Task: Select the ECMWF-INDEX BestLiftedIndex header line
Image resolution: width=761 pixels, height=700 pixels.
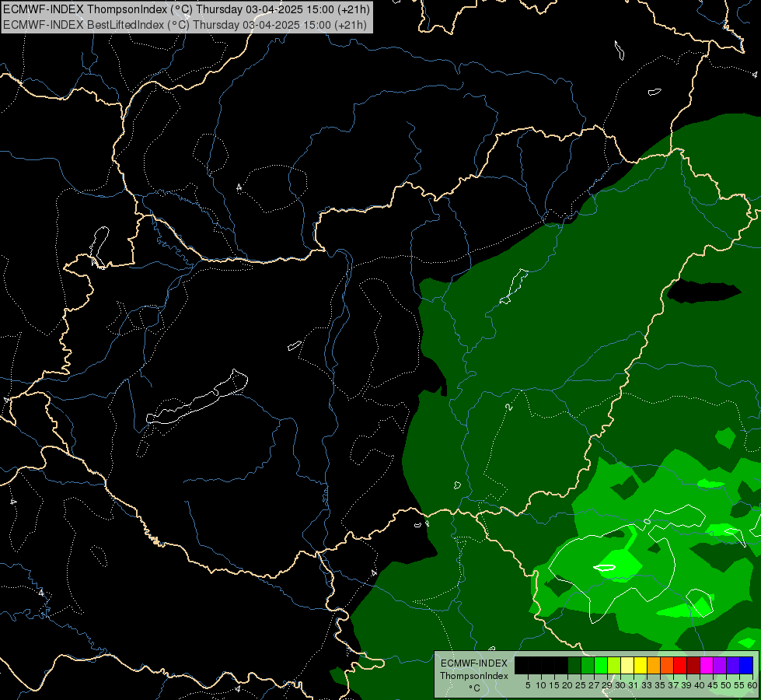Action: click(x=185, y=25)
